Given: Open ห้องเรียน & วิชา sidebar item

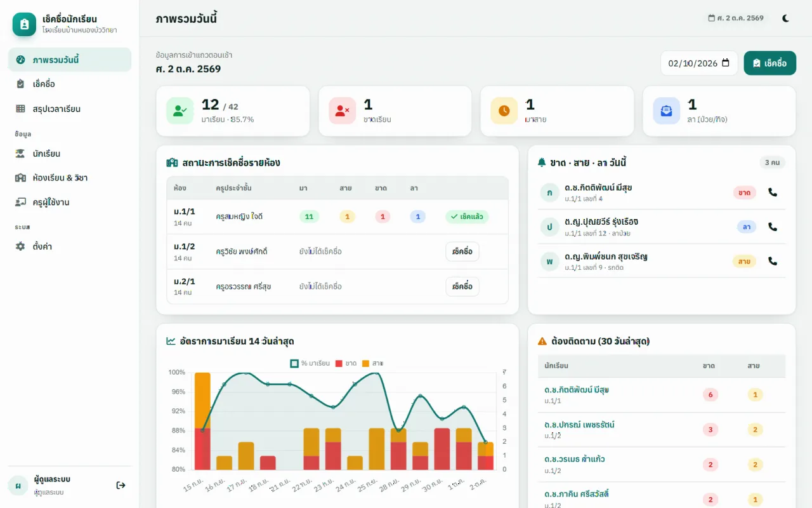Looking at the screenshot, I should point(70,178).
